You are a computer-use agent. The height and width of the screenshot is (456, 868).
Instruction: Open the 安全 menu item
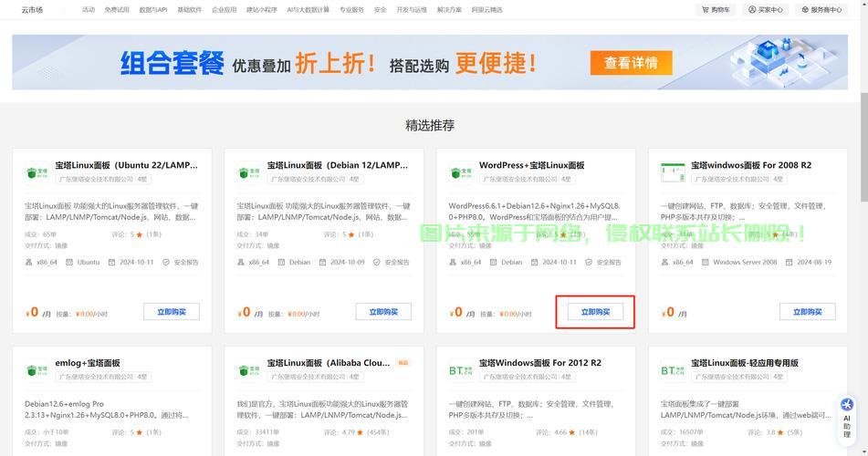381,9
